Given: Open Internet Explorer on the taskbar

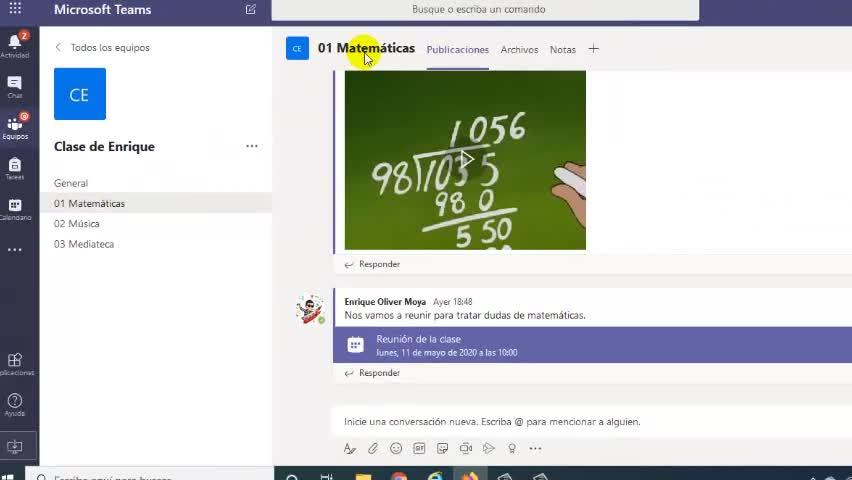Looking at the screenshot, I should click(435, 476).
